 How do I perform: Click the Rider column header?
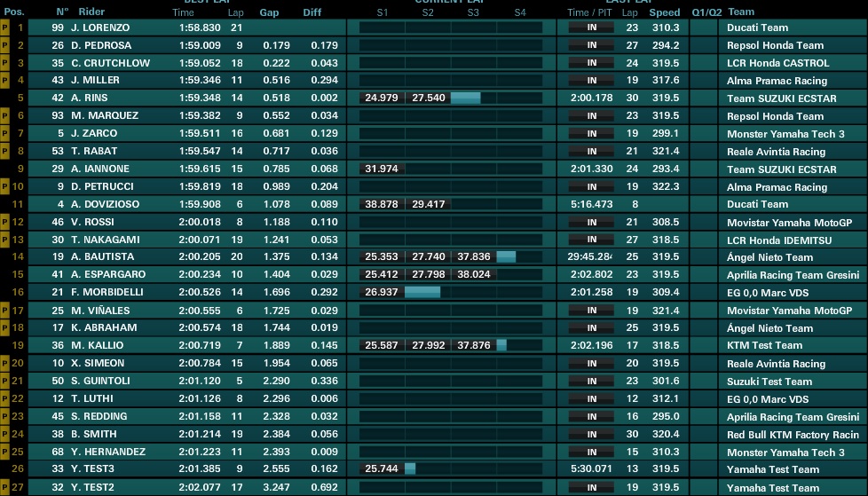pos(91,12)
